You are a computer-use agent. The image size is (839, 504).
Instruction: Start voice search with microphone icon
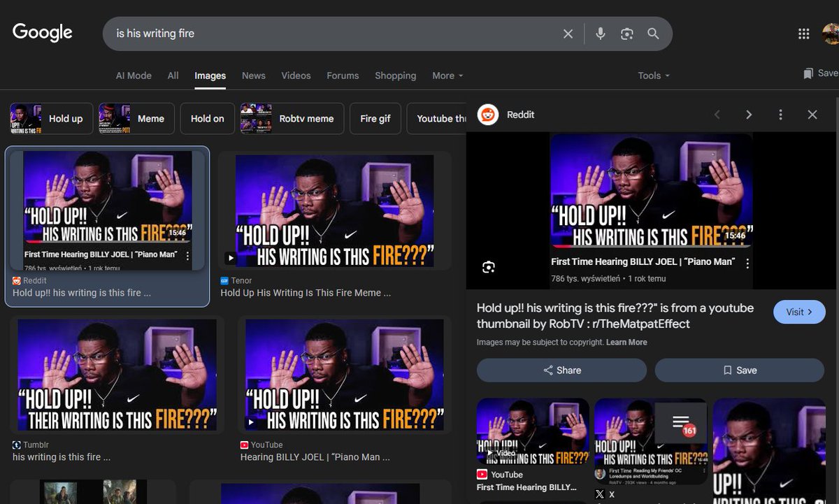tap(600, 34)
